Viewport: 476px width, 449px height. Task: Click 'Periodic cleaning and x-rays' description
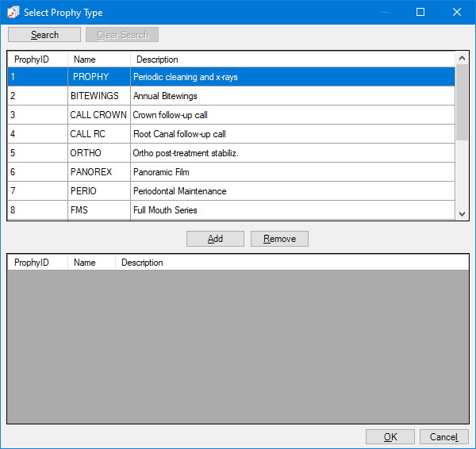coord(293,76)
